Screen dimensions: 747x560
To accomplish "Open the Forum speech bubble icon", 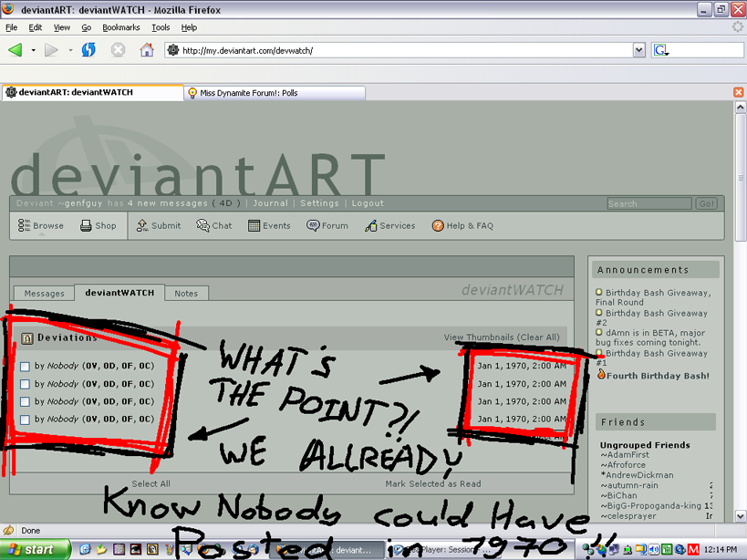I will click(x=313, y=225).
